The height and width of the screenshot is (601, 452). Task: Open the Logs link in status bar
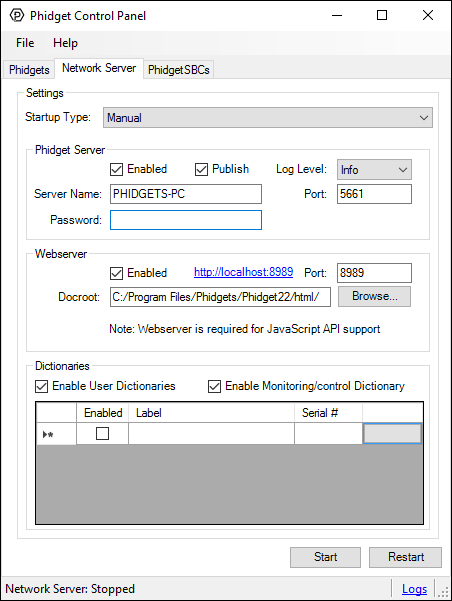pyautogui.click(x=414, y=589)
